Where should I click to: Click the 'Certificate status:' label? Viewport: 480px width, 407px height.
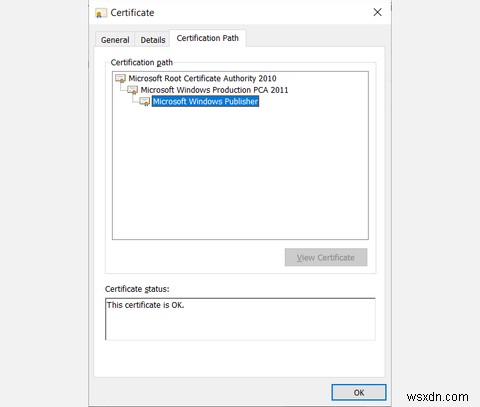click(x=137, y=289)
